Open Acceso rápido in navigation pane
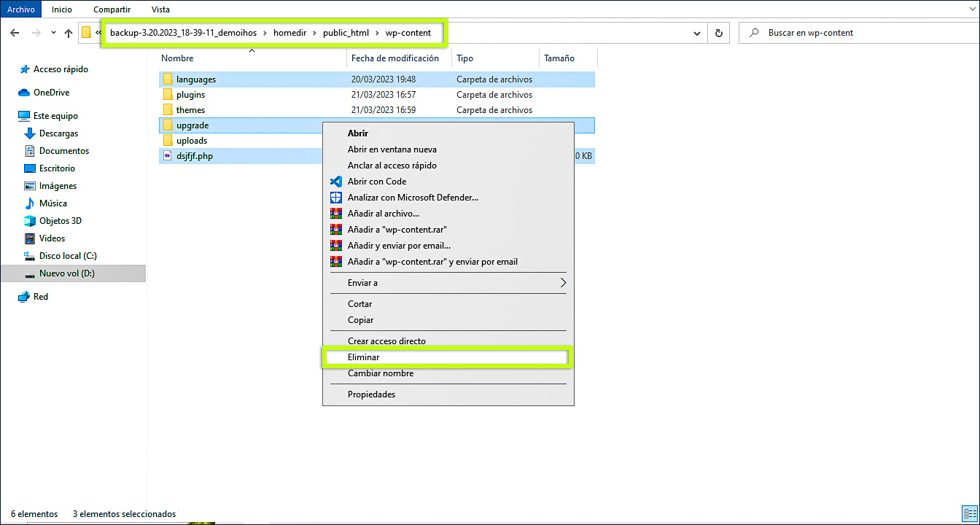Image resolution: width=980 pixels, height=525 pixels. (x=61, y=69)
